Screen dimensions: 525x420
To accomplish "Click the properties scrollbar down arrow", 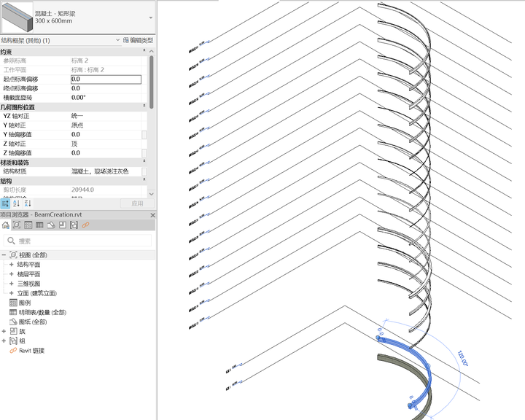I will pos(152,194).
